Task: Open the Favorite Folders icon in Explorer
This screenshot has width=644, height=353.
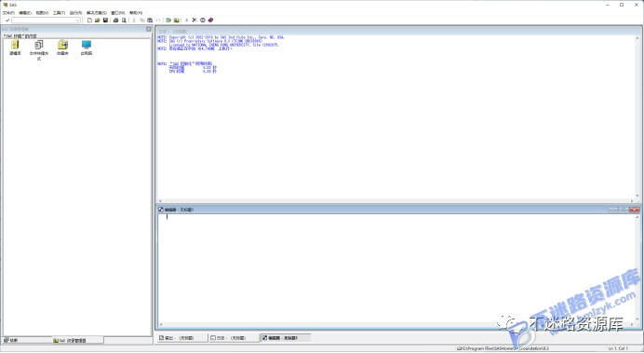Action: point(63,48)
